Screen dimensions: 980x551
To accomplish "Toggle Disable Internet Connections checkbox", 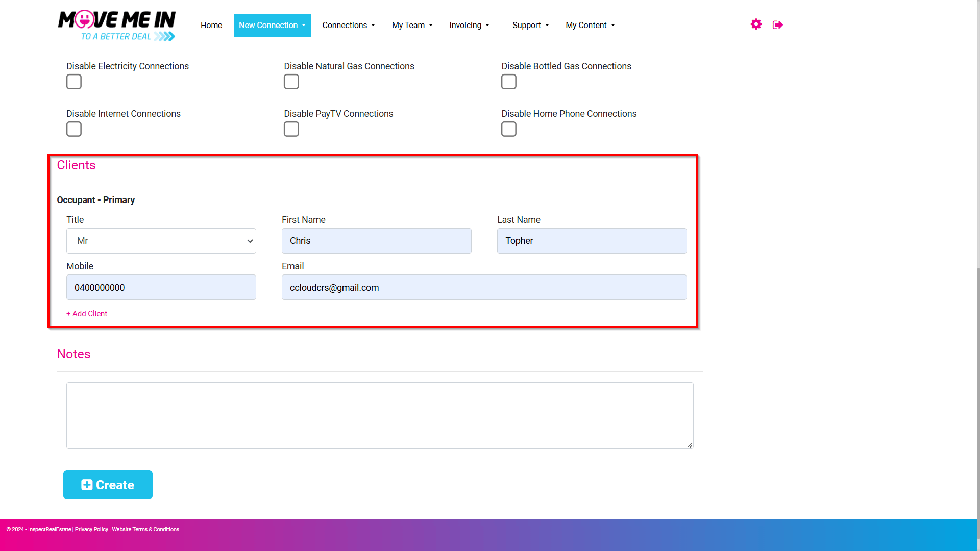I will pos(74,129).
